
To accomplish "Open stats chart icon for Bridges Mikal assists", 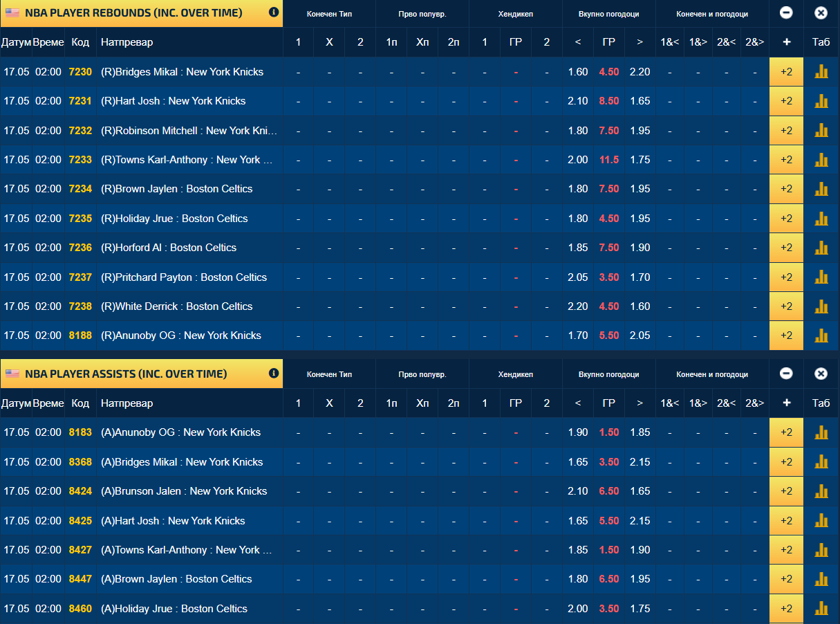I will click(821, 462).
